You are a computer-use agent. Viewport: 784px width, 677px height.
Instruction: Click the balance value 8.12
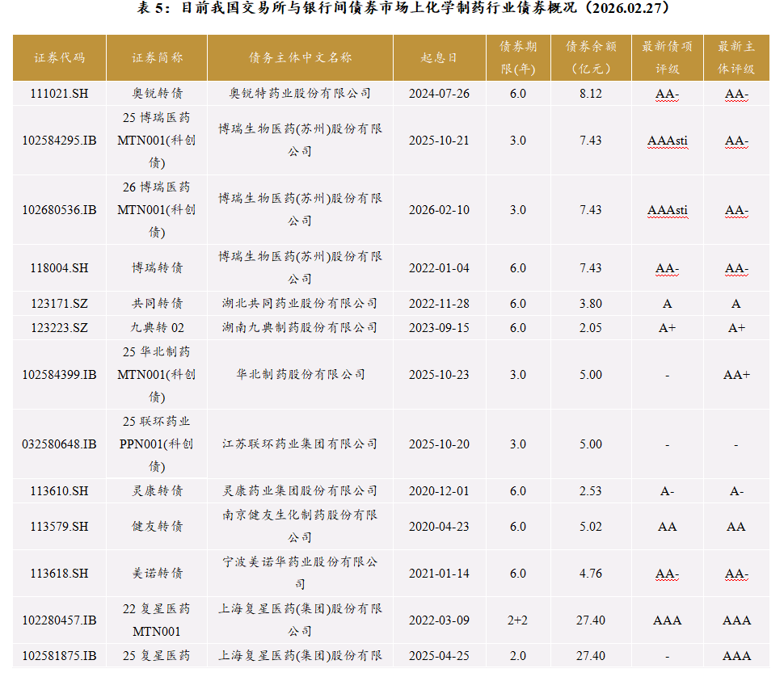click(591, 94)
